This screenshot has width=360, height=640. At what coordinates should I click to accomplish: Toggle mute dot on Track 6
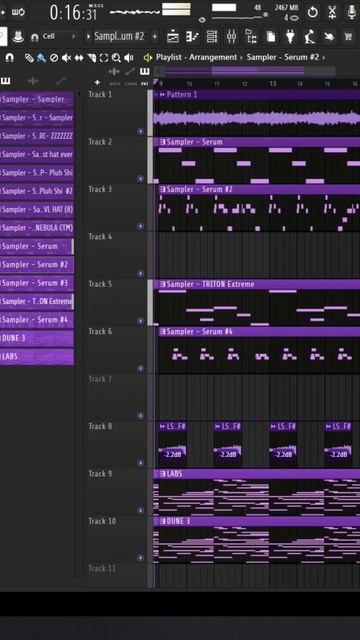(x=141, y=368)
